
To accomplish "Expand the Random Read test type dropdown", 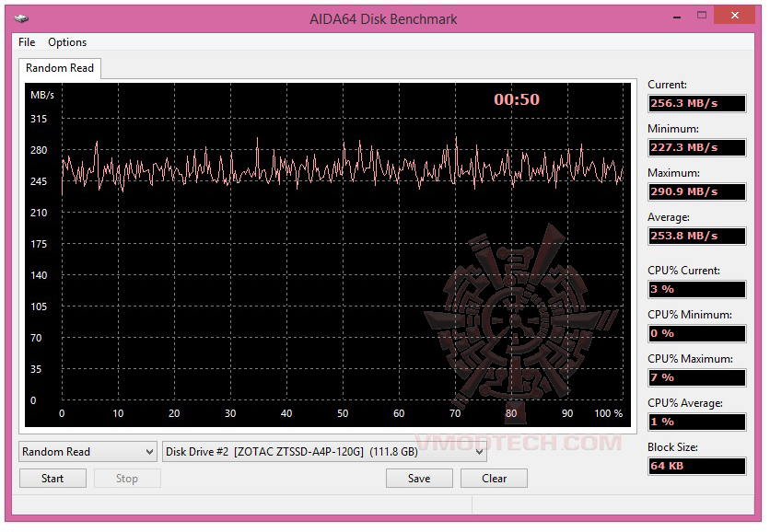I will pos(87,452).
